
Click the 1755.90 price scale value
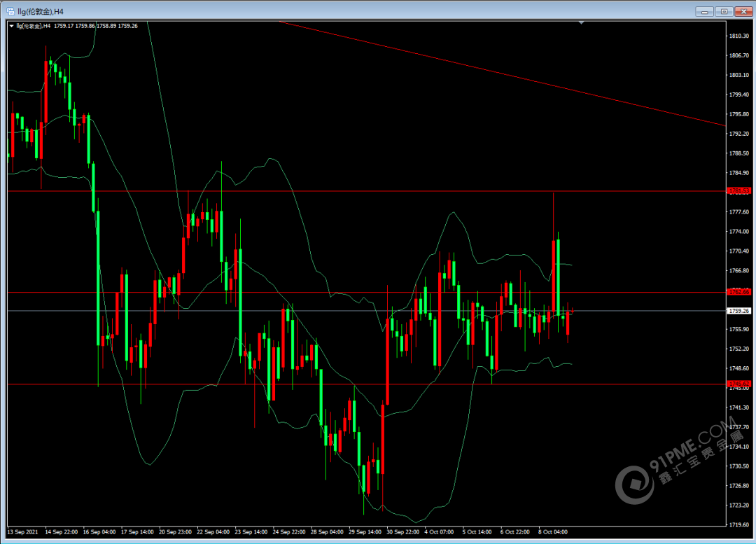point(739,329)
